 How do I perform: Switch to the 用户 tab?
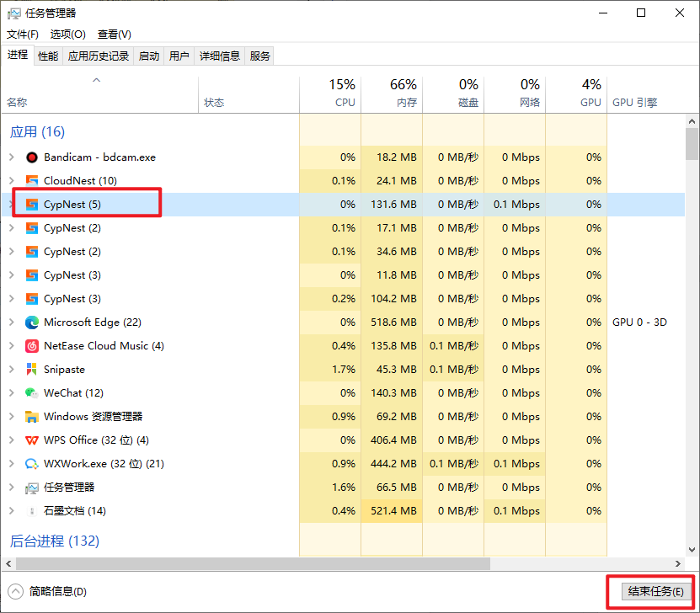pyautogui.click(x=179, y=56)
